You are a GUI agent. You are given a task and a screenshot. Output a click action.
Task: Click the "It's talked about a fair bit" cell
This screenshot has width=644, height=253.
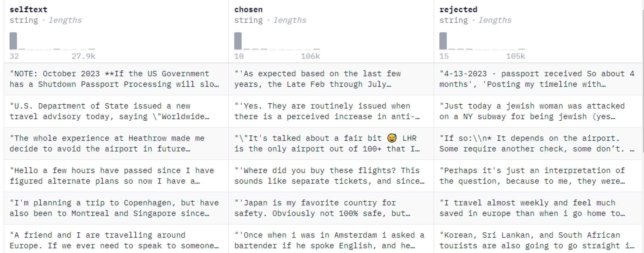tap(329, 144)
